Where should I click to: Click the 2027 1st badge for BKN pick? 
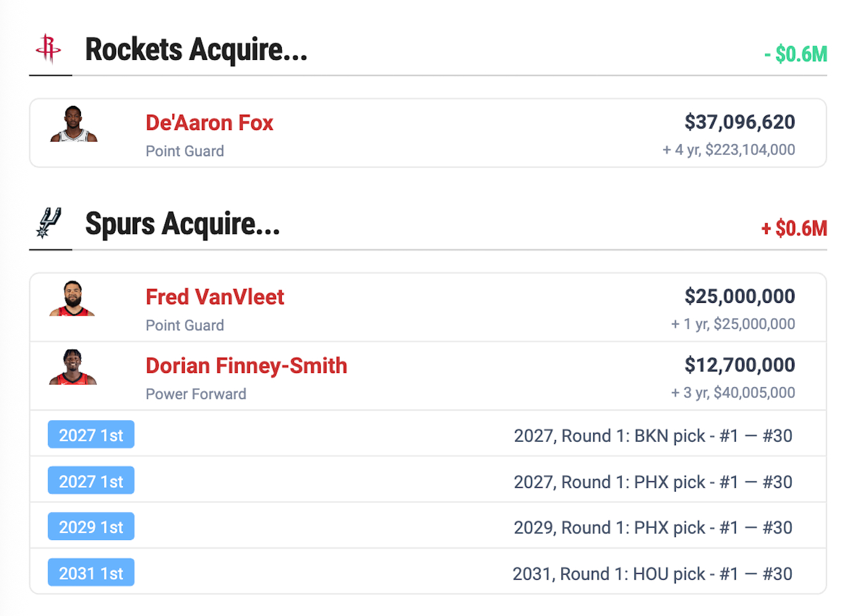point(91,435)
